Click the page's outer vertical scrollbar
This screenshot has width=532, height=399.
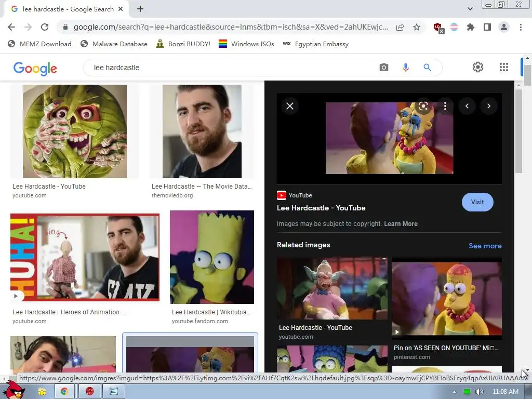(527, 75)
